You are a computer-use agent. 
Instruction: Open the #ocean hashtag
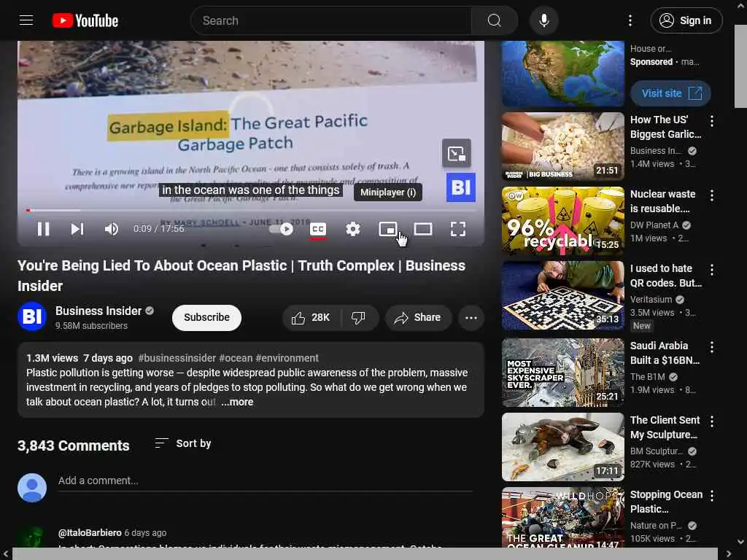236,358
